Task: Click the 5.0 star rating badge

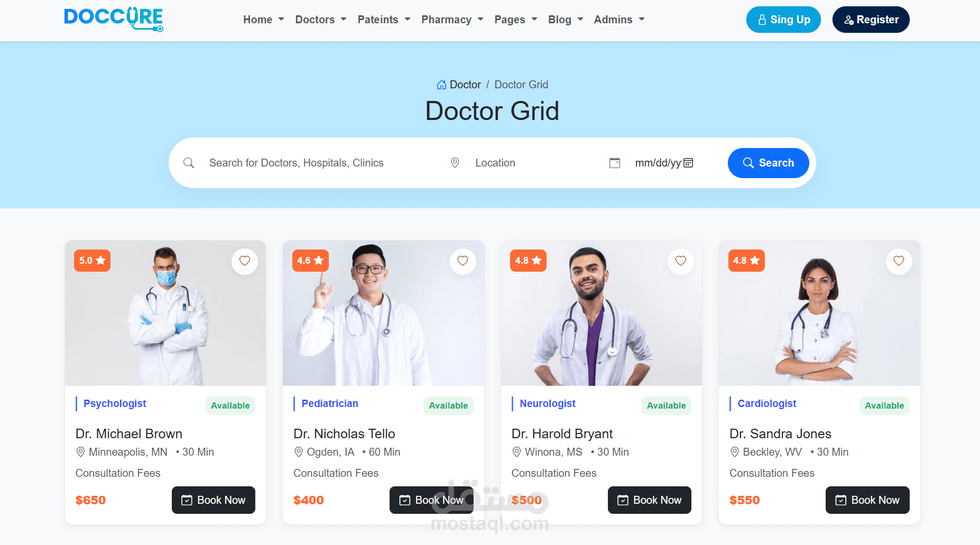Action: (92, 261)
